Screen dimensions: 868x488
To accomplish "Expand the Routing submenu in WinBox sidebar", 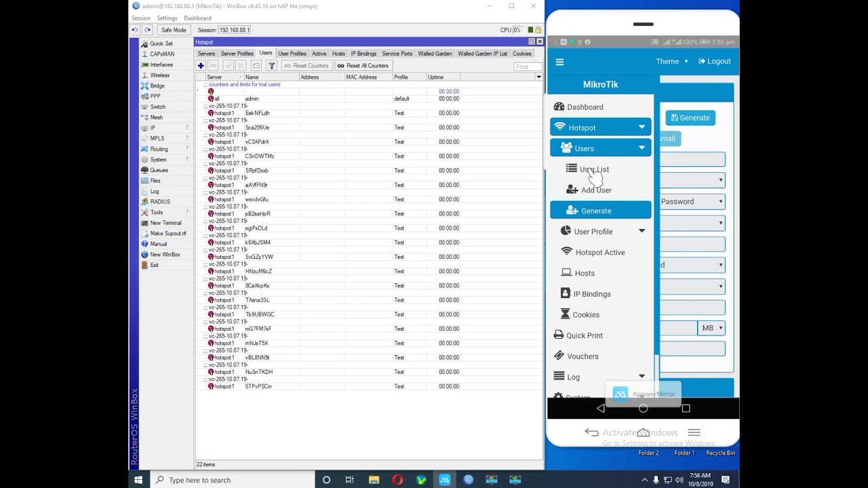I will (188, 149).
